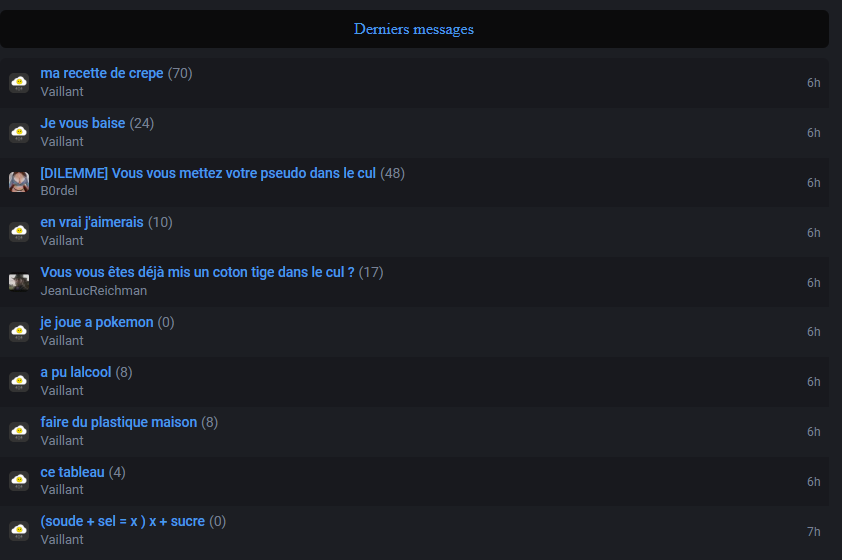Click the JeanLucReichman author name
This screenshot has height=560, width=842.
(x=94, y=291)
